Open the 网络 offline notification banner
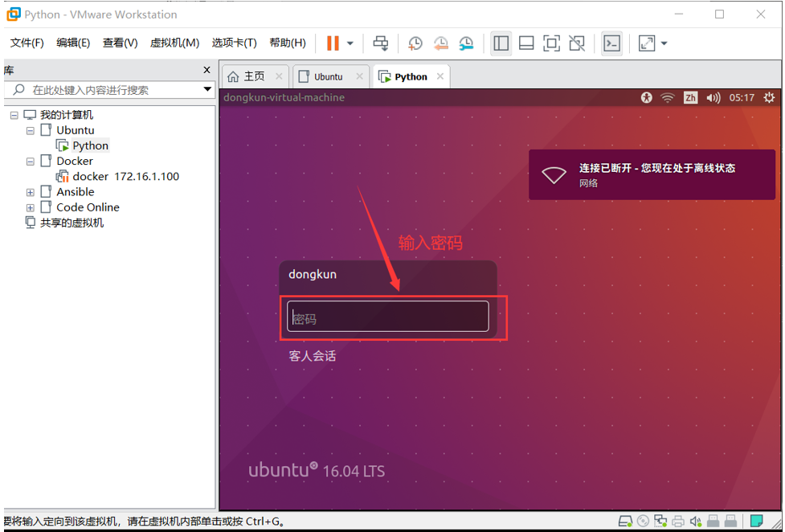 coord(651,174)
